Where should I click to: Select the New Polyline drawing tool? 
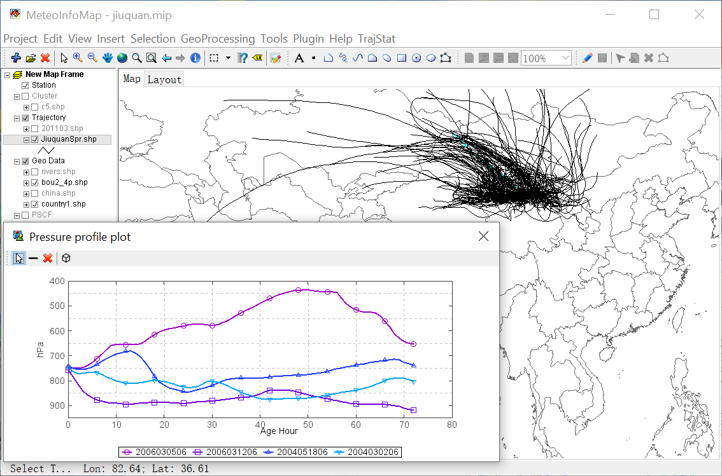328,58
